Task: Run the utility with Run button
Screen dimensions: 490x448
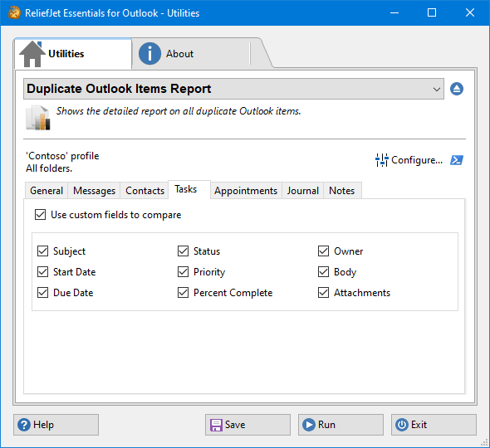Action: (x=341, y=425)
